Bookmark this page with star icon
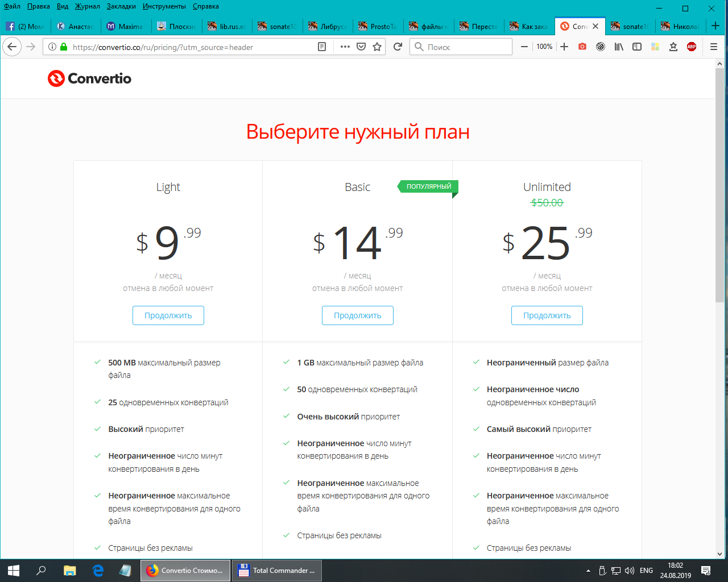The height and width of the screenshot is (582, 728). pos(377,47)
